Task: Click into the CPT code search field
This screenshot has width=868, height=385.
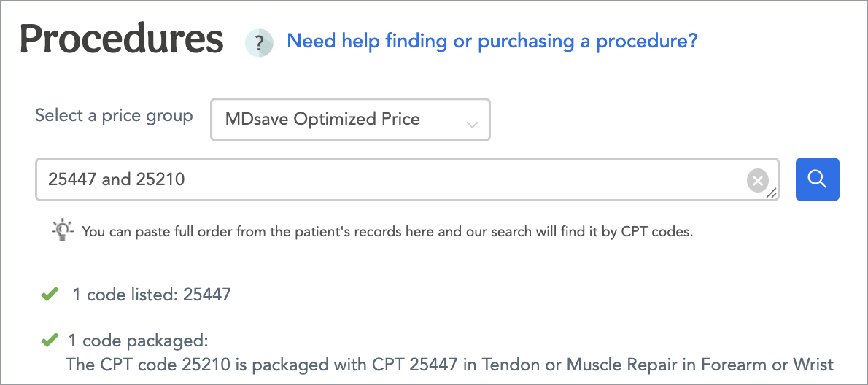Action: (394, 179)
